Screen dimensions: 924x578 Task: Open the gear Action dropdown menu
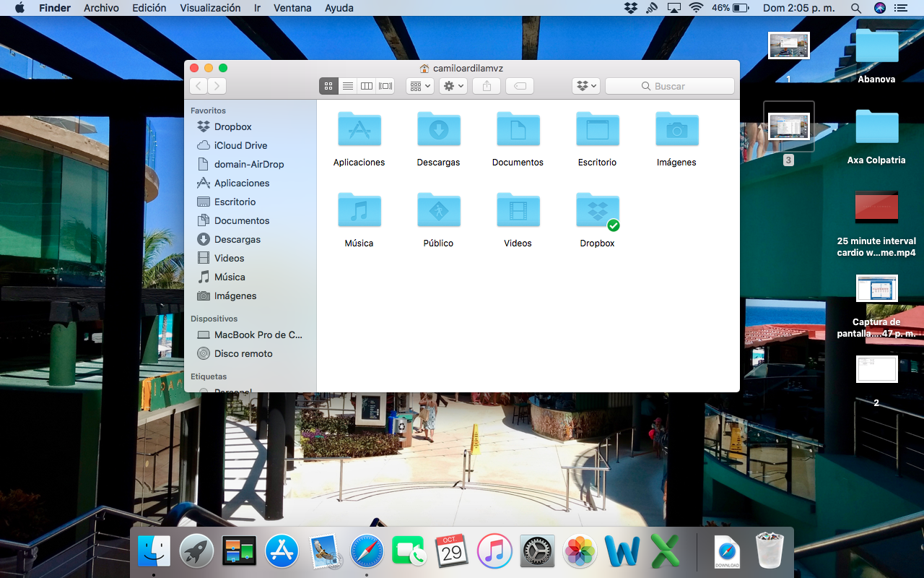pyautogui.click(x=454, y=86)
